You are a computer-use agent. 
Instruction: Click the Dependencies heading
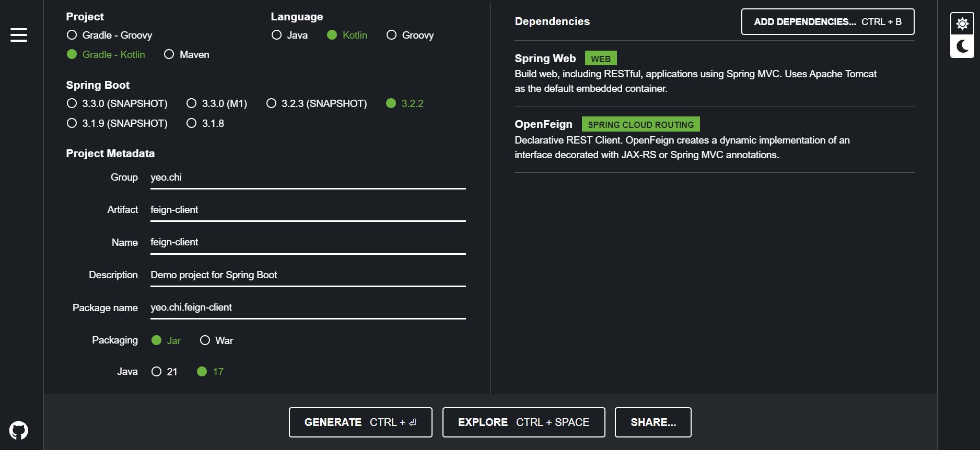pyautogui.click(x=552, y=21)
